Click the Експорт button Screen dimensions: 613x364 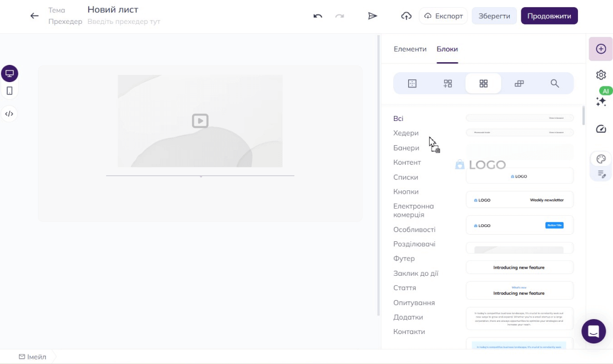click(x=443, y=16)
